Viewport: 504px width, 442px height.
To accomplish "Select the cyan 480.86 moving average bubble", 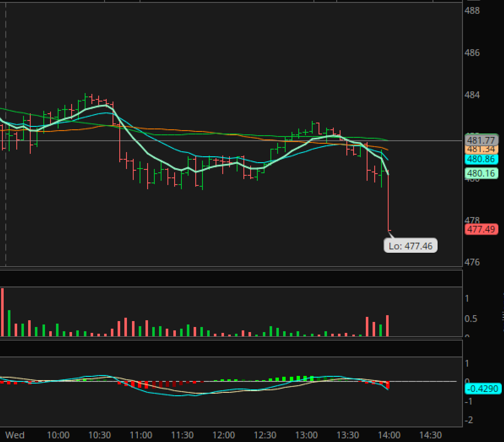I will click(x=481, y=159).
